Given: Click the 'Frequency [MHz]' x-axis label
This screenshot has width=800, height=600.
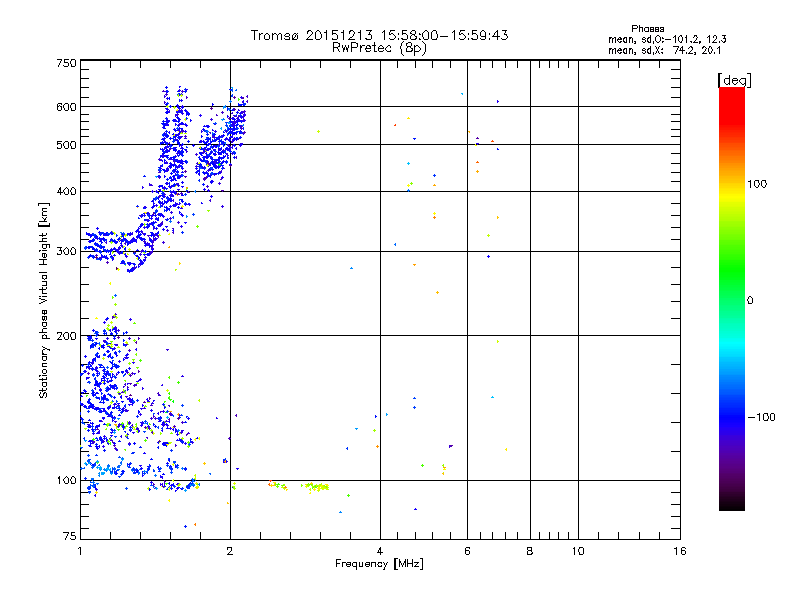Looking at the screenshot, I should coord(379,564).
